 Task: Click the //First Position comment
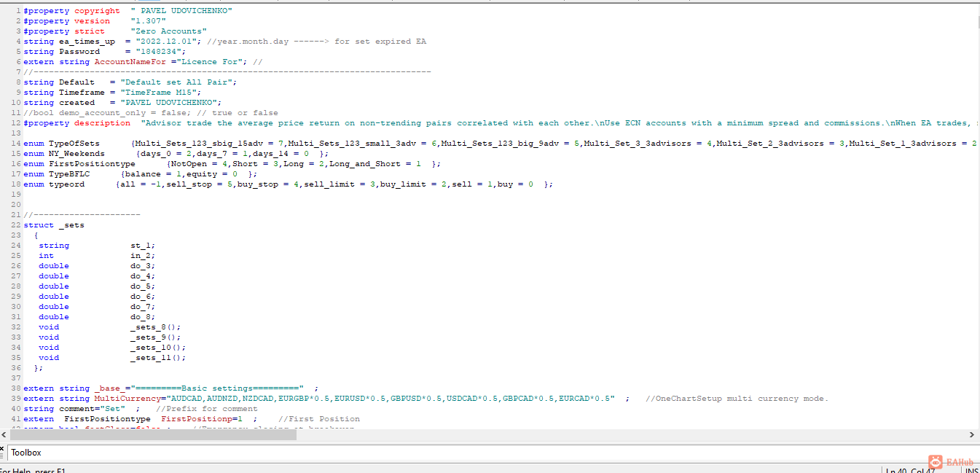(x=319, y=419)
